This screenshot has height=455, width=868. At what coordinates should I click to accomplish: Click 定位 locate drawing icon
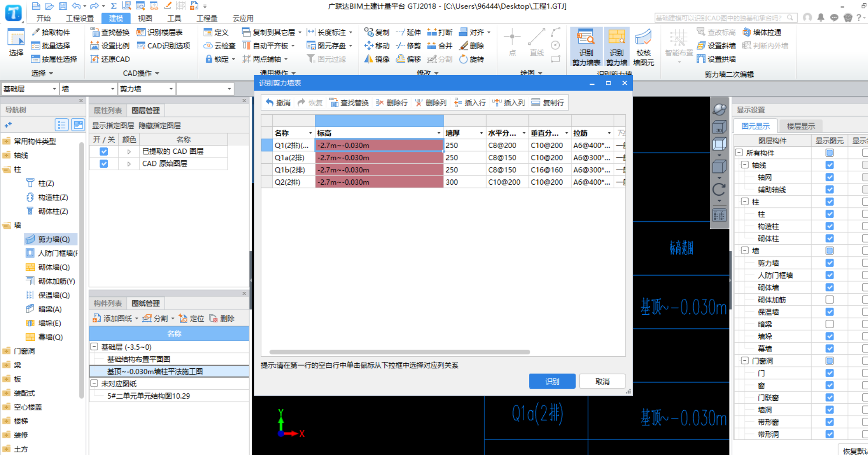pyautogui.click(x=192, y=318)
